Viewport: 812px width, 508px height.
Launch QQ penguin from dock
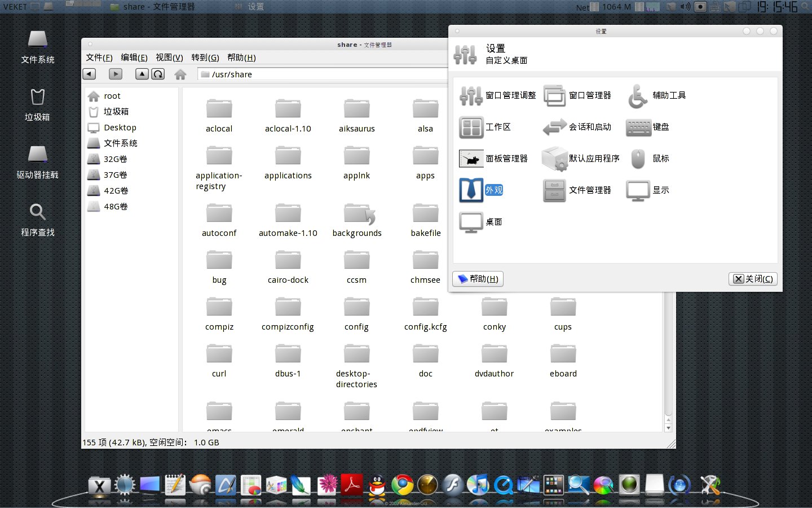pyautogui.click(x=377, y=484)
